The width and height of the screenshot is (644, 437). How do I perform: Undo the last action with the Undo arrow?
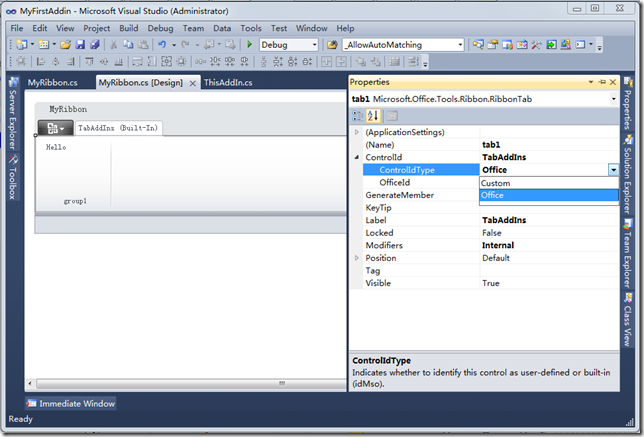click(x=162, y=45)
